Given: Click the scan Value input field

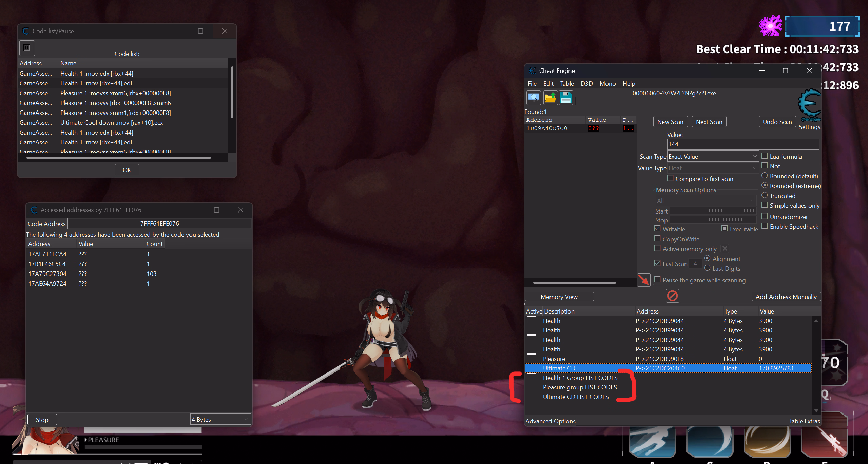Looking at the screenshot, I should point(743,144).
